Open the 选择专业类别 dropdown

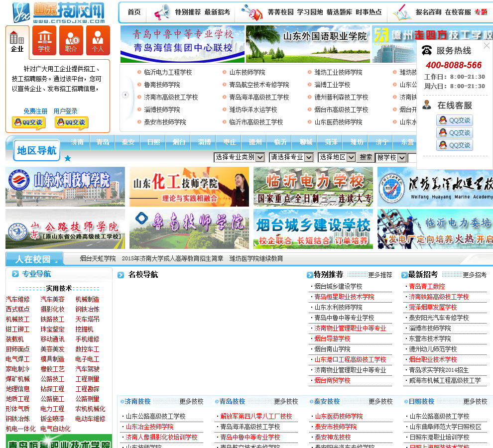(x=239, y=157)
